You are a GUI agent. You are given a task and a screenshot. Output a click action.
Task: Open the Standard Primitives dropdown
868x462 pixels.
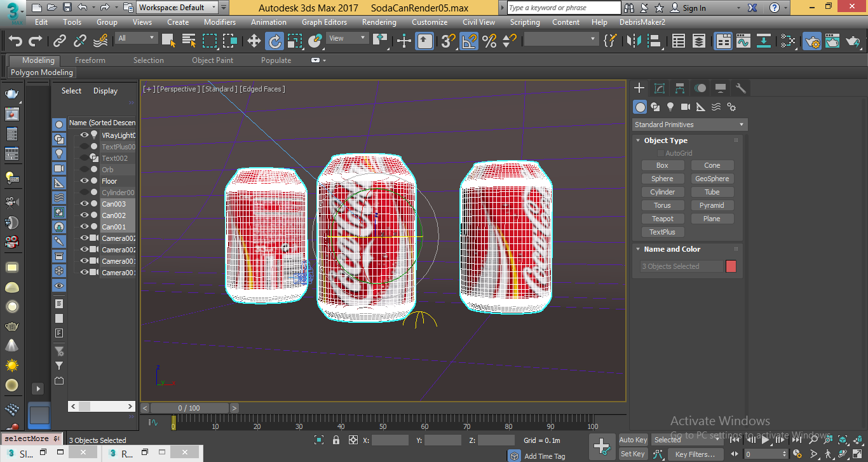pyautogui.click(x=689, y=125)
